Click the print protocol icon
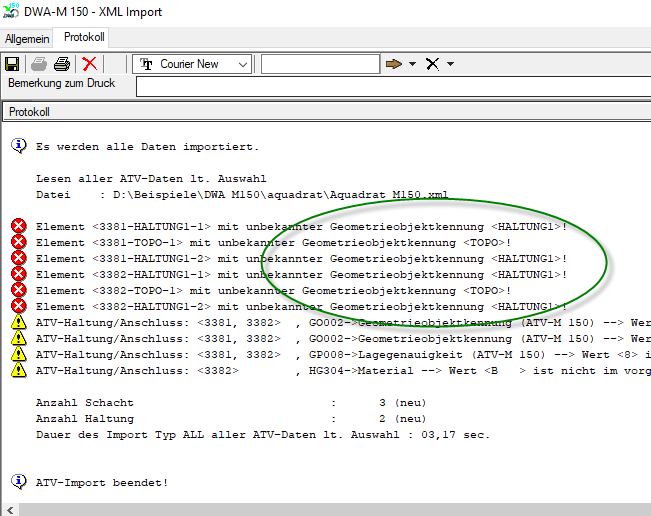 pos(62,64)
